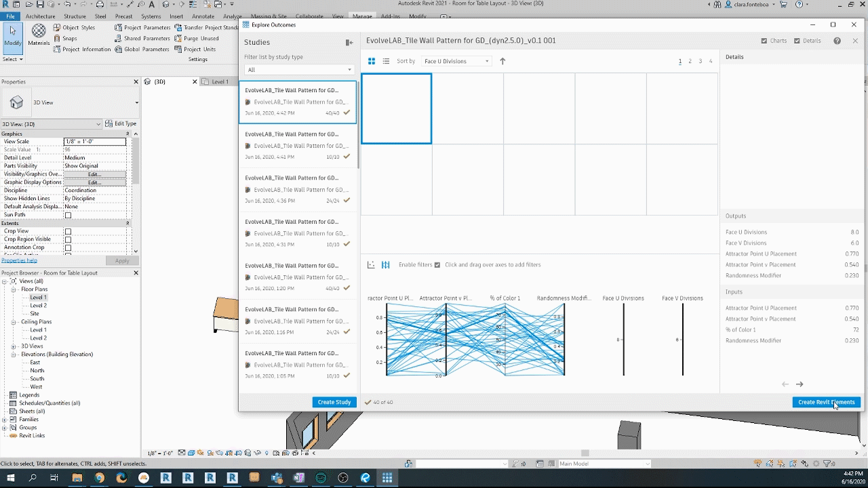Switch to the Architecture ribbon tab
Image resolution: width=868 pixels, height=488 pixels.
[x=40, y=16]
